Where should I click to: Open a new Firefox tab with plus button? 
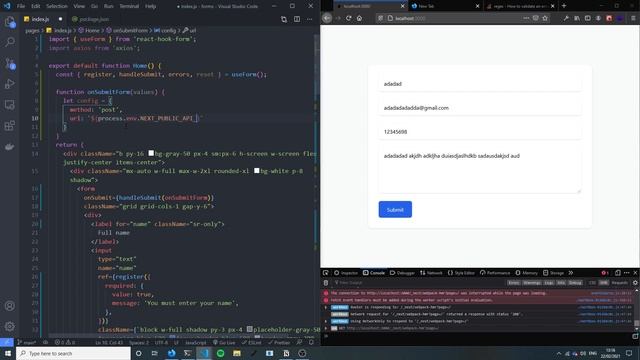564,6
